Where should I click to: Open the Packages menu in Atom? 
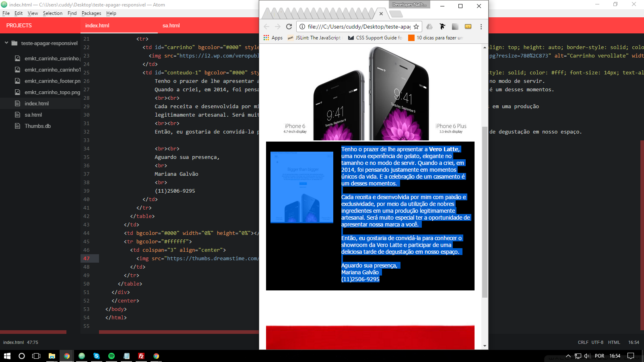(x=91, y=13)
